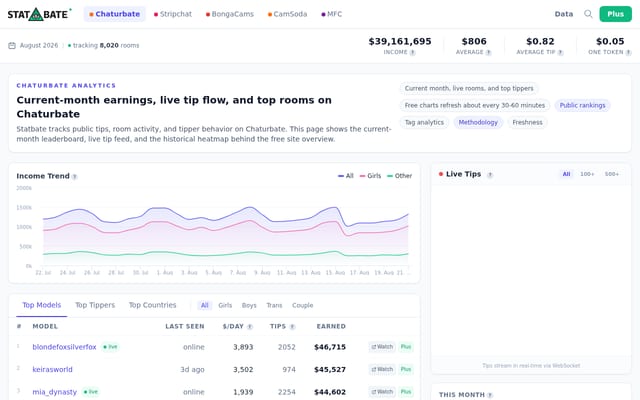Click the $0.05 one token value
Viewport: 640px width, 400px height.
coord(610,41)
